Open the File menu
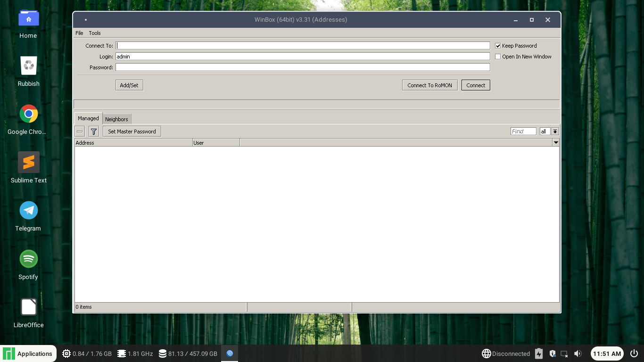Viewport: 644px width, 362px height. point(79,33)
